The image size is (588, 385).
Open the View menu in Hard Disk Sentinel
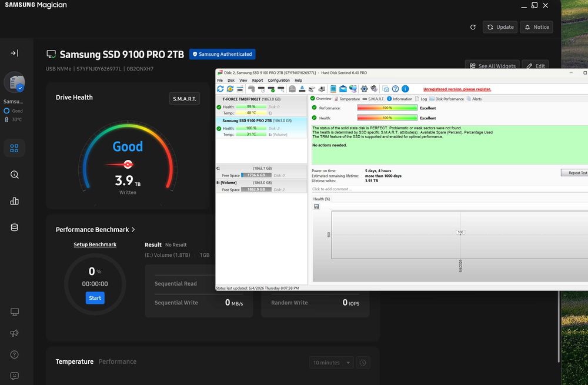pos(243,80)
